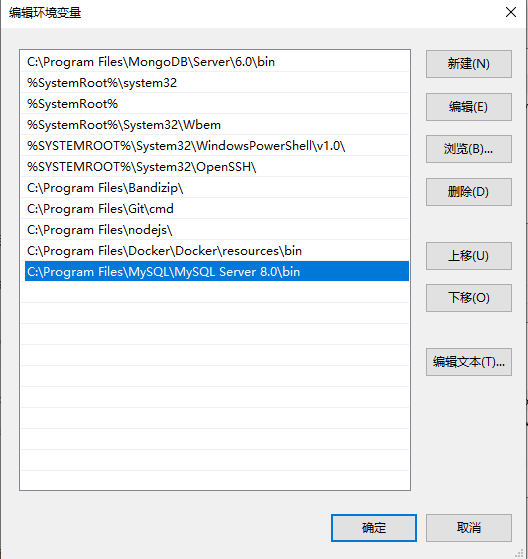Select the plain %SystemRoot% entry
The height and width of the screenshot is (559, 528).
[x=215, y=104]
